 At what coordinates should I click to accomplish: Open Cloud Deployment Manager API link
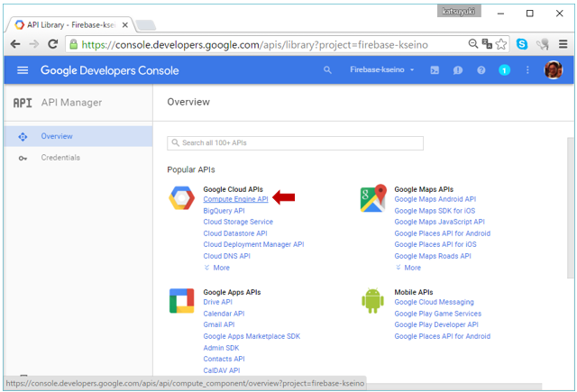pyautogui.click(x=253, y=244)
